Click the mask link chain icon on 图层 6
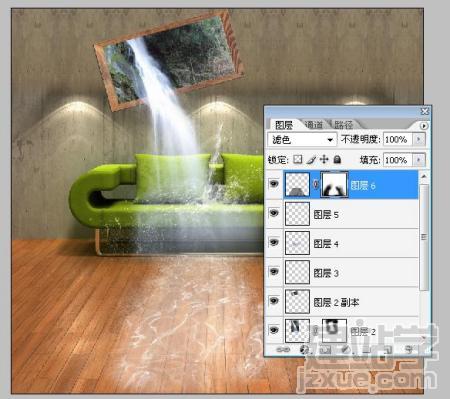The height and width of the screenshot is (399, 450). (x=315, y=184)
